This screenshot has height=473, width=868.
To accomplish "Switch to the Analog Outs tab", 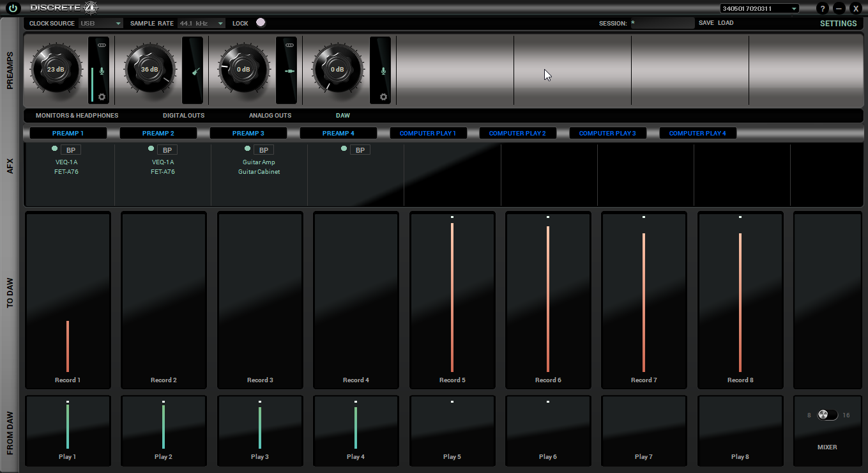I will click(x=270, y=116).
